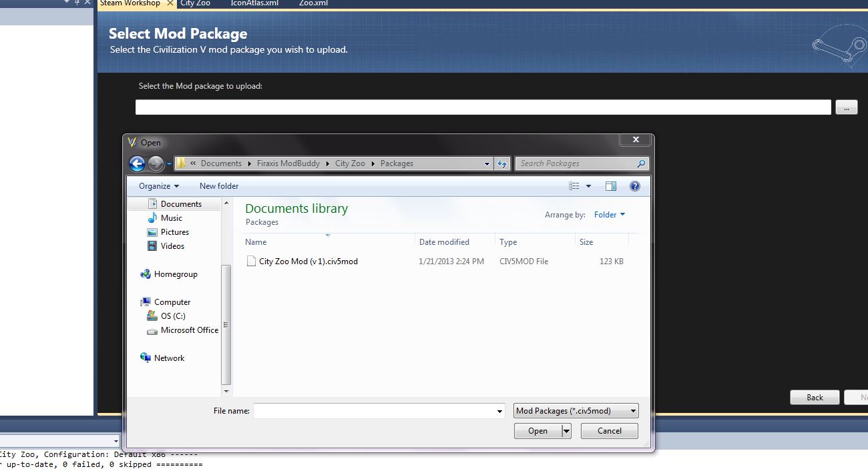Click the browse '...' button for mod package

coord(846,107)
